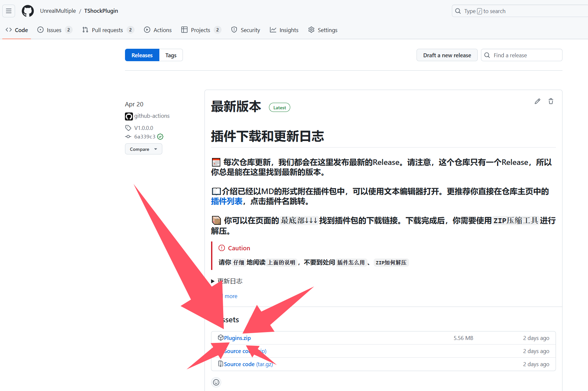Click the trash delete release icon
Viewport: 588px width, 391px height.
coord(551,101)
